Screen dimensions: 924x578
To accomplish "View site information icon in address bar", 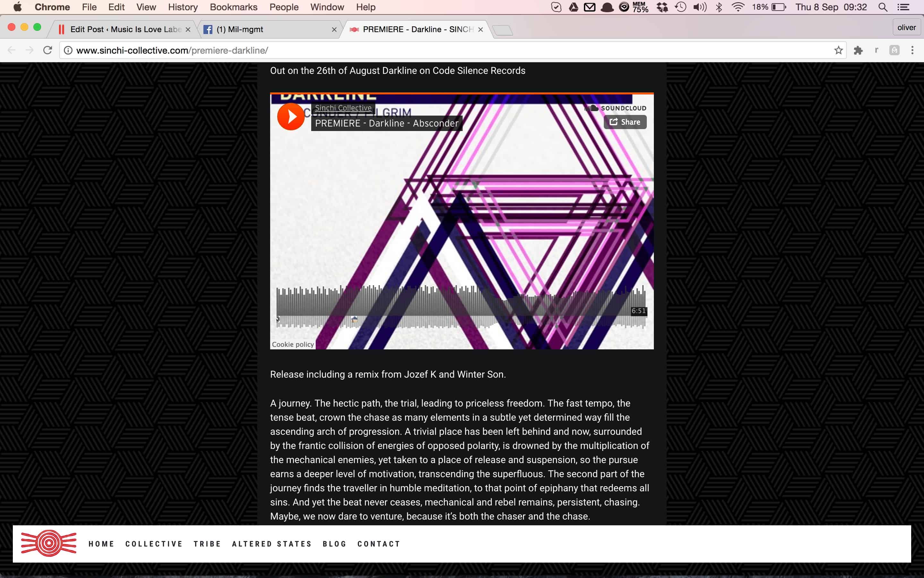I will (x=68, y=50).
